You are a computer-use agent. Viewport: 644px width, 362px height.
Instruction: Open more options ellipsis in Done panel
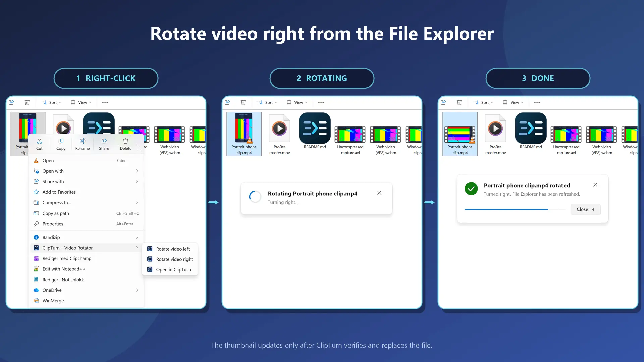(537, 103)
